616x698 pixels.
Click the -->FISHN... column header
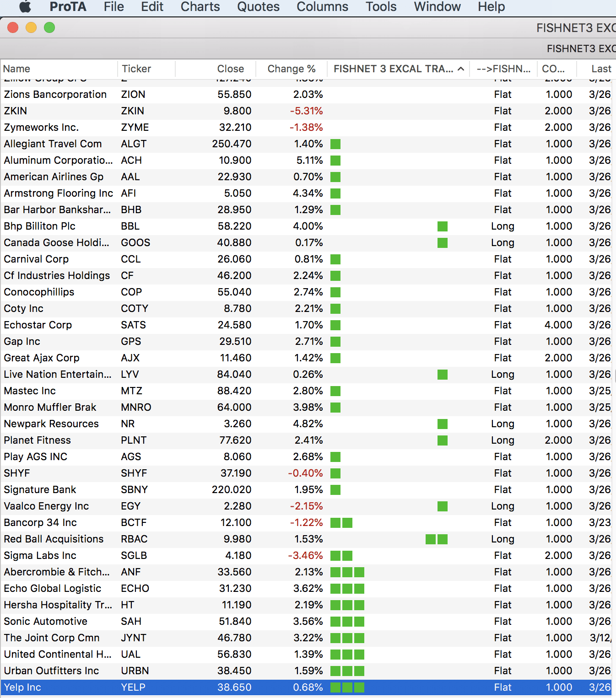pos(503,69)
